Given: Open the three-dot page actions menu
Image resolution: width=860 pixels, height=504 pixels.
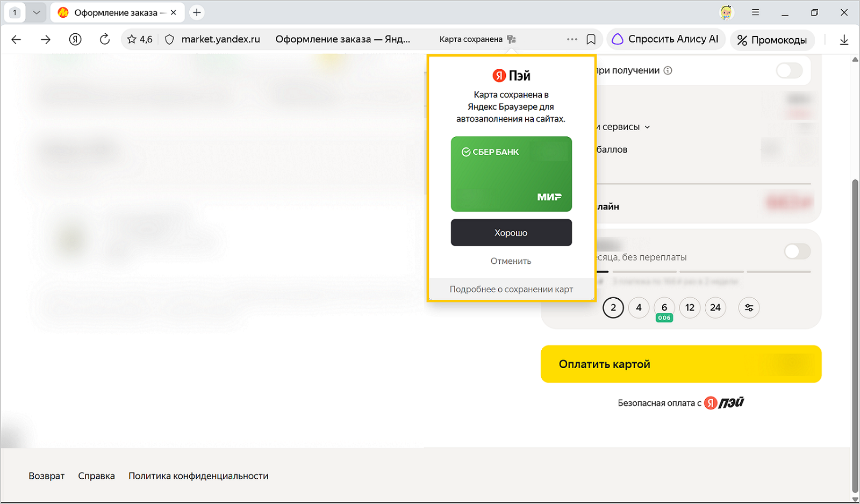Looking at the screenshot, I should [x=572, y=39].
